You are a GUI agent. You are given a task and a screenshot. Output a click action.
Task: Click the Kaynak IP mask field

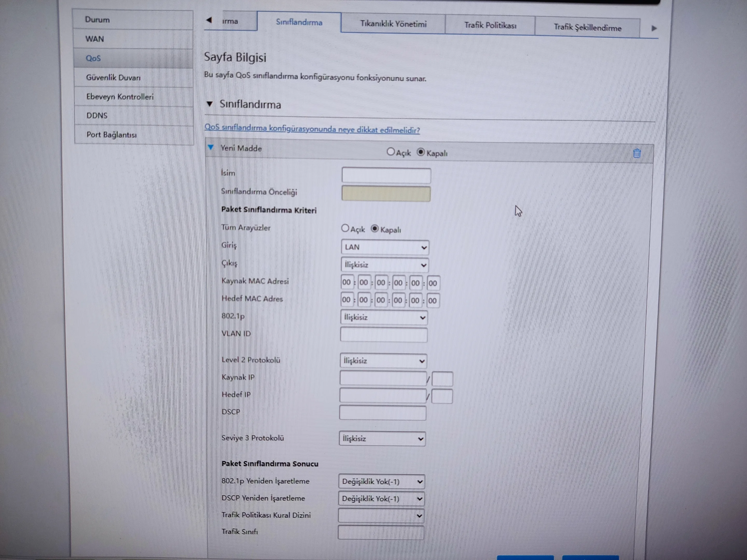pos(442,379)
